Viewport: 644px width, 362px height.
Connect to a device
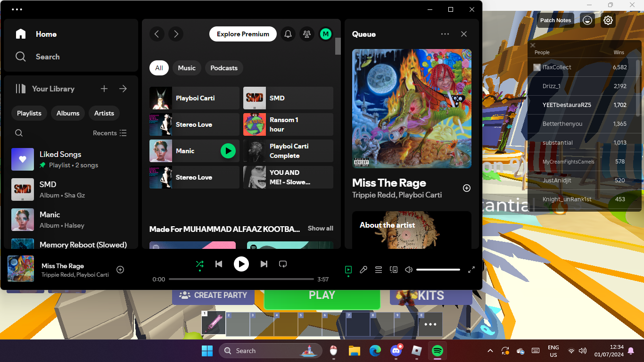[x=394, y=270]
